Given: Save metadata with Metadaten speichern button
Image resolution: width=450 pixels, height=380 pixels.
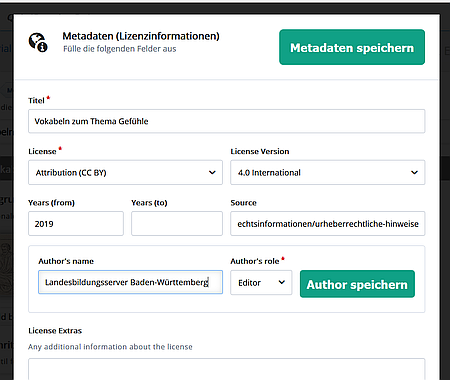Looking at the screenshot, I should (x=352, y=47).
